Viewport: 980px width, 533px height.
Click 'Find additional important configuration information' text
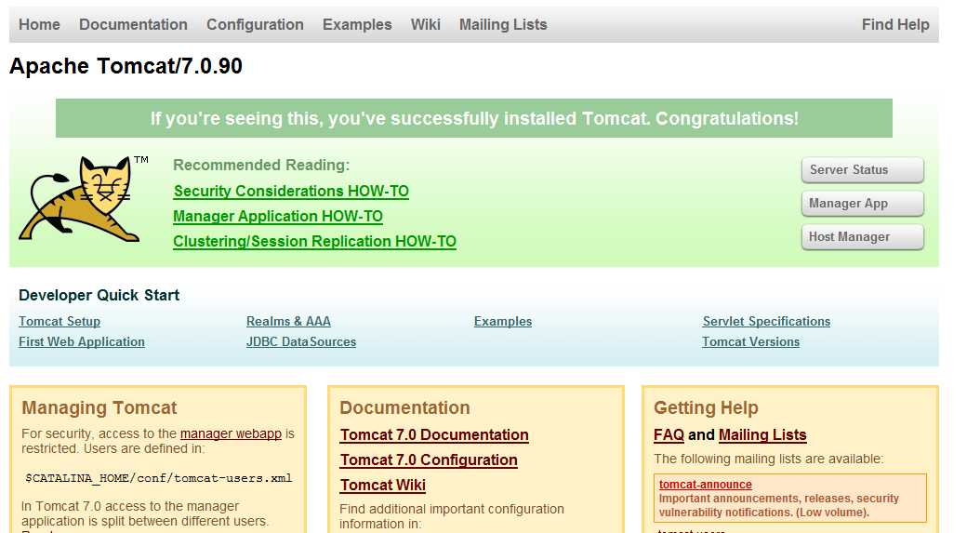(452, 516)
